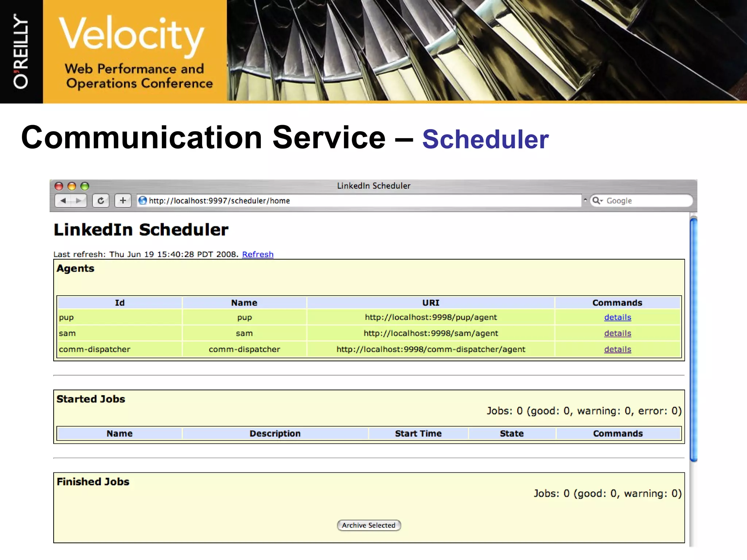This screenshot has width=747, height=560.
Task: Click the Last refresh timestamp text
Action: click(x=146, y=254)
